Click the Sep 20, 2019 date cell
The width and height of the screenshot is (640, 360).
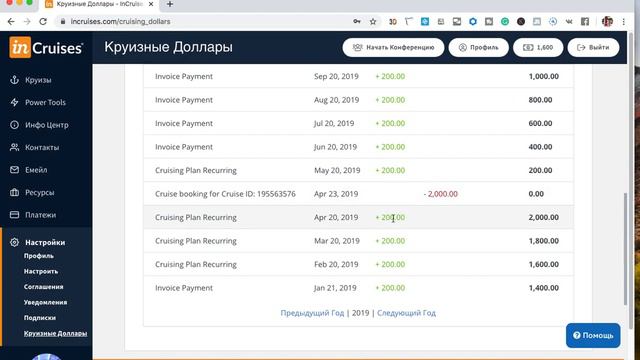click(x=336, y=76)
